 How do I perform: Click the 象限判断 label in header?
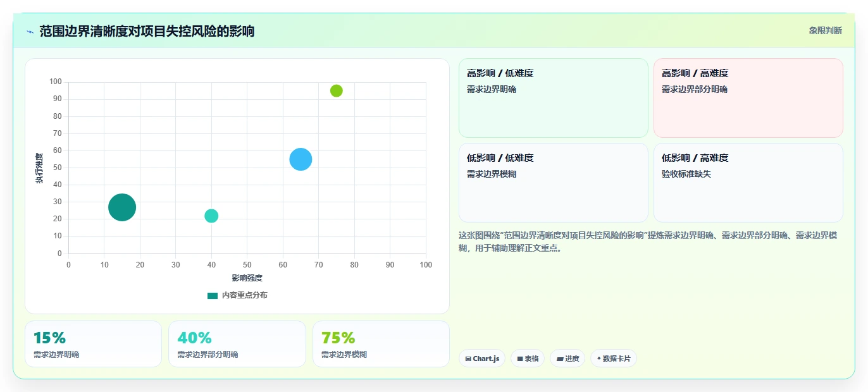[825, 30]
